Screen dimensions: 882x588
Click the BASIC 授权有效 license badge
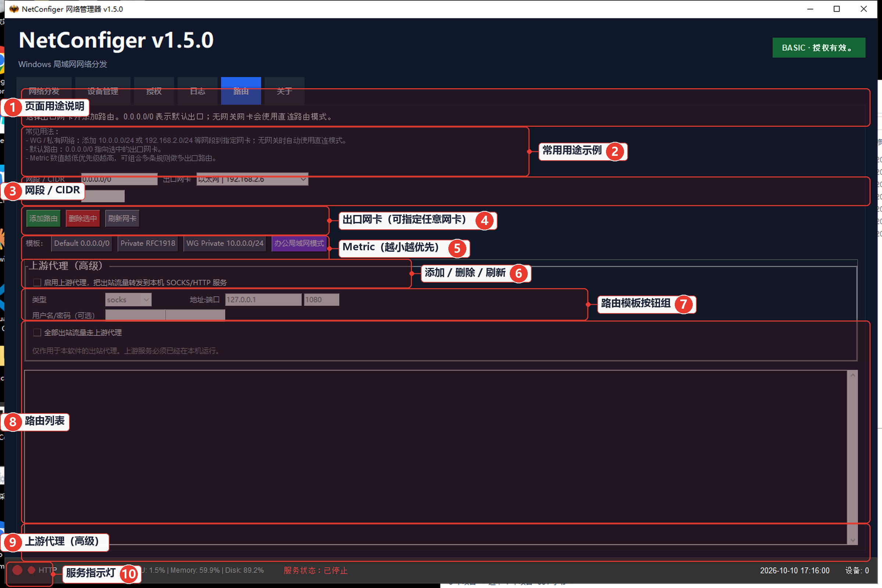click(819, 48)
